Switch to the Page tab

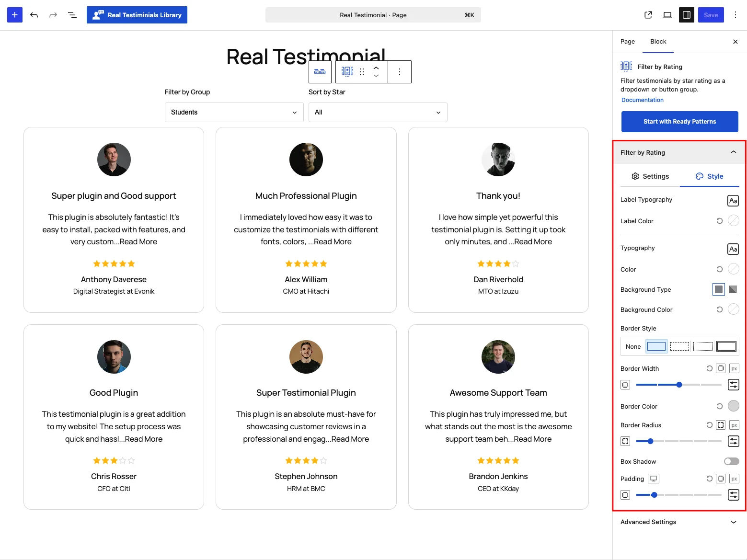coord(628,42)
